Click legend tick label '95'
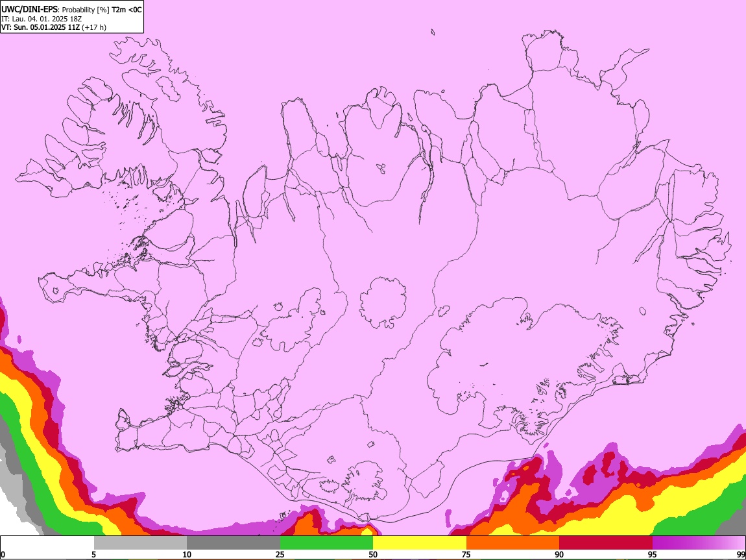This screenshot has height=560, width=746. (653, 555)
